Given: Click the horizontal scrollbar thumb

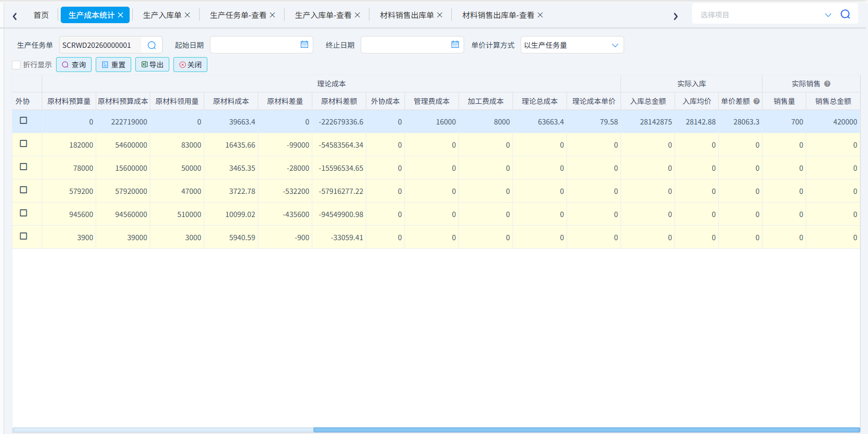Looking at the screenshot, I should [x=587, y=430].
